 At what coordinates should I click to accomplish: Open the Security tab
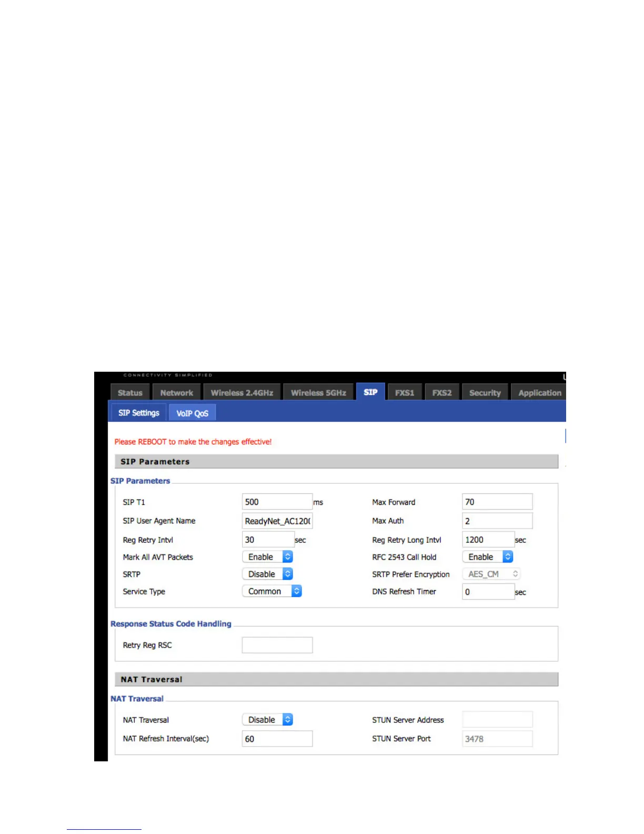pos(485,392)
